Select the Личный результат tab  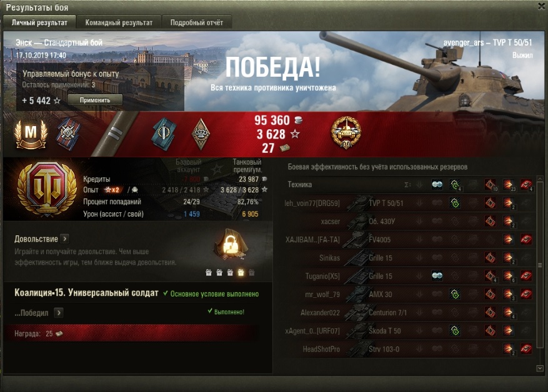pyautogui.click(x=39, y=22)
